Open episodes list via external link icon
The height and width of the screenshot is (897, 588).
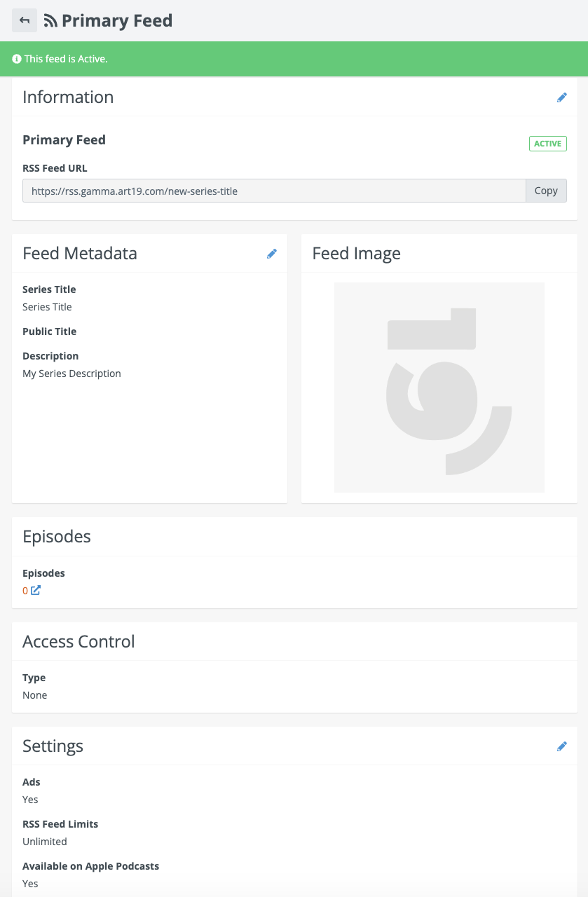[36, 590]
